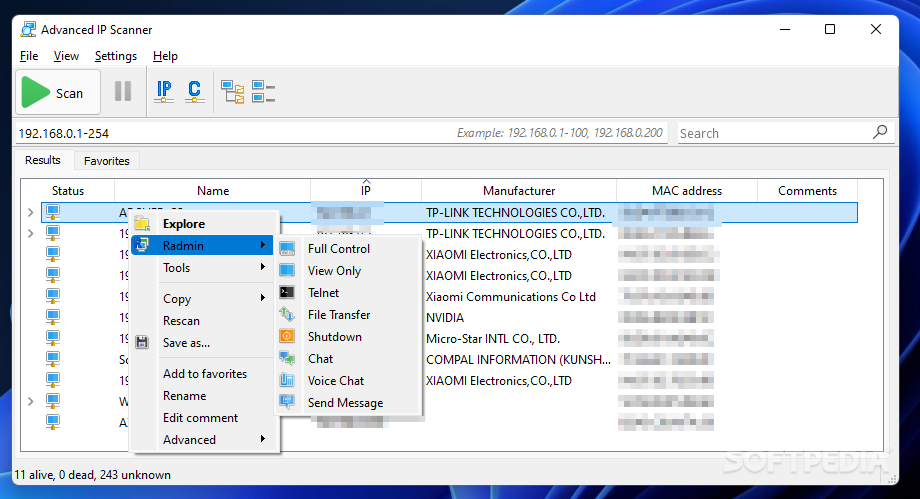
Task: Click the Radmin submenu arrow
Action: pos(263,245)
